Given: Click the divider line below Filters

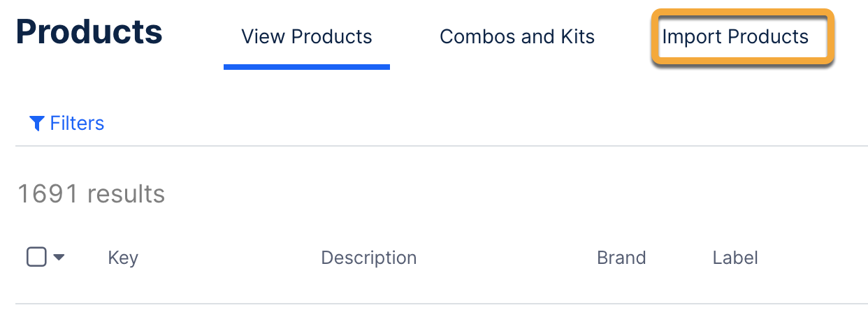Looking at the screenshot, I should 440,146.
